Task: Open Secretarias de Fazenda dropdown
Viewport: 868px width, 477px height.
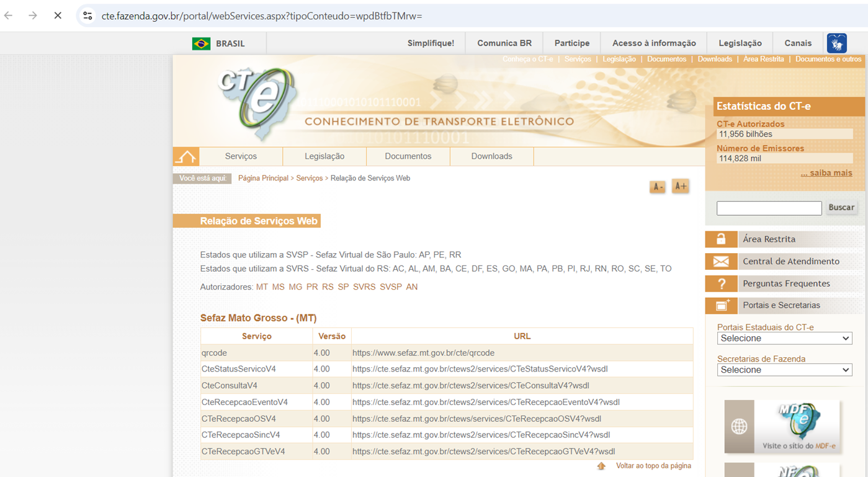Action: pos(784,370)
